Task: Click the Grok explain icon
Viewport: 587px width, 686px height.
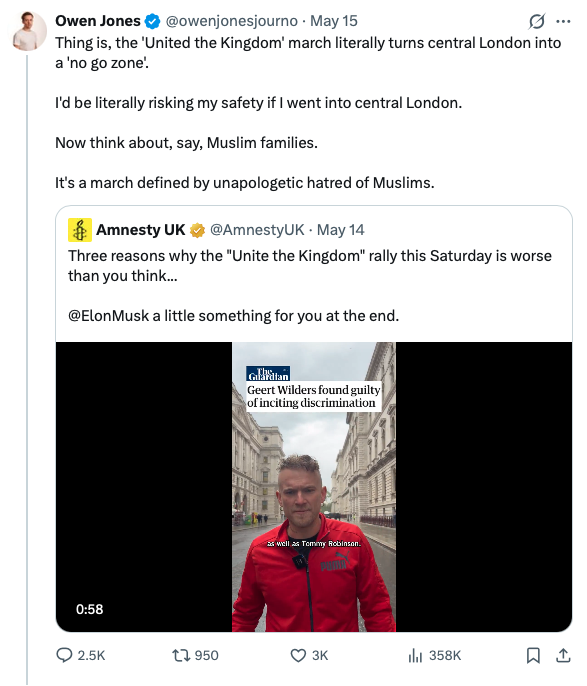Action: click(x=537, y=21)
